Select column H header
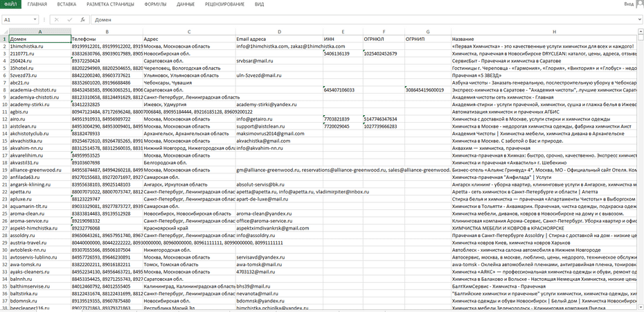The width and height of the screenshot is (644, 312). point(554,32)
